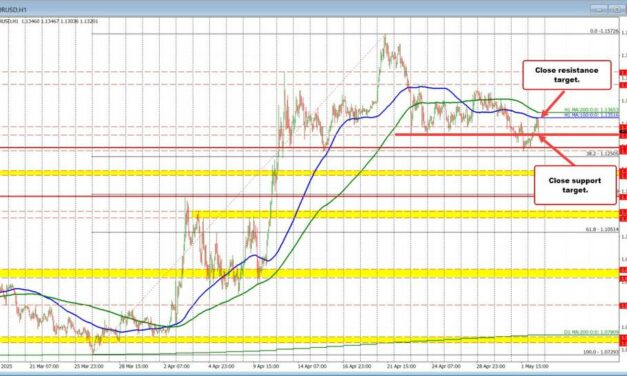This screenshot has width=627, height=376.
Task: Select the 61.8 - 1.10514 Fibonacci label
Action: coord(603,229)
